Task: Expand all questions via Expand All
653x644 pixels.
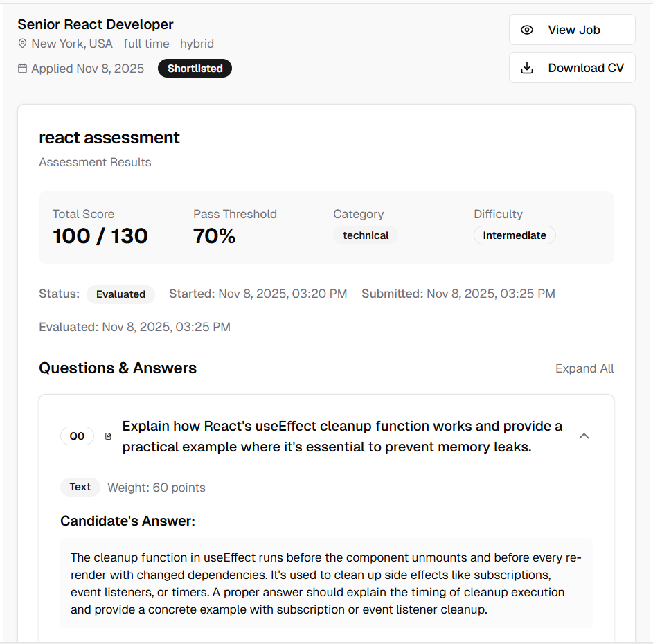Action: point(584,368)
